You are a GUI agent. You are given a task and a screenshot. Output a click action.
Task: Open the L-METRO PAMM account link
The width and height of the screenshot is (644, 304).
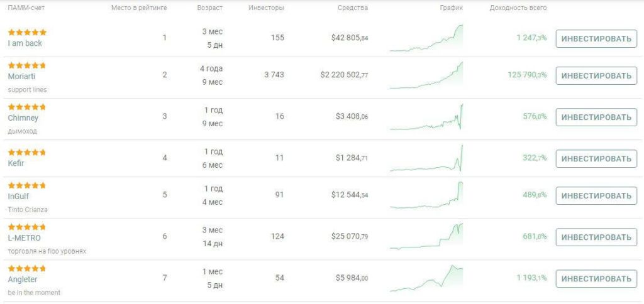(25, 237)
